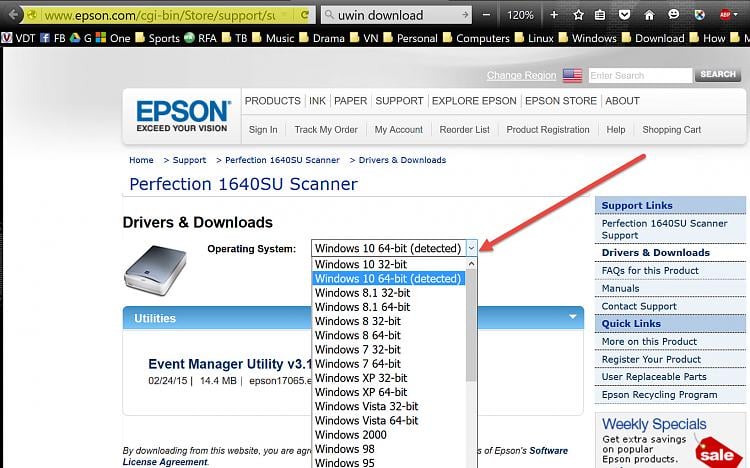Open the Download bookmarks folder
The height and width of the screenshot is (468, 750).
coord(652,38)
